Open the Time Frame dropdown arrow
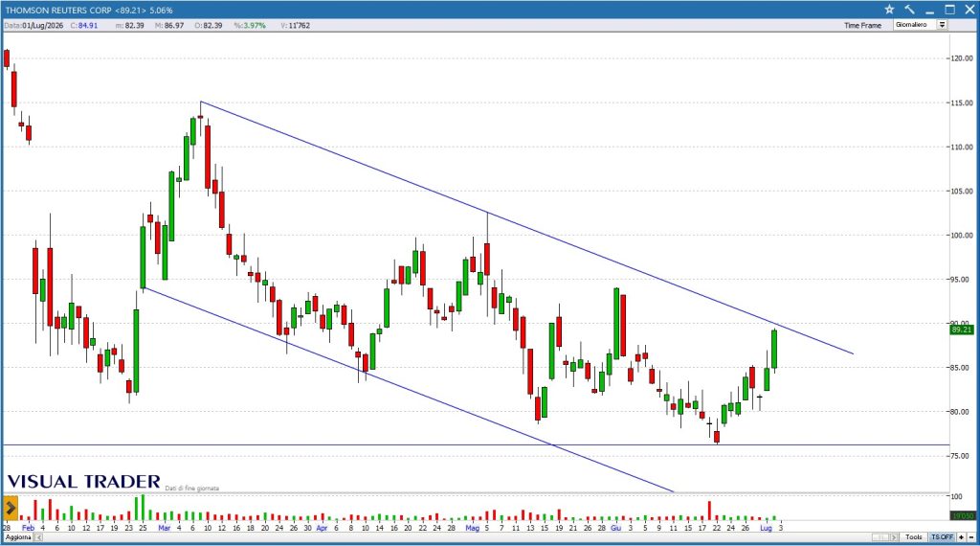This screenshot has width=980, height=546. [x=942, y=25]
